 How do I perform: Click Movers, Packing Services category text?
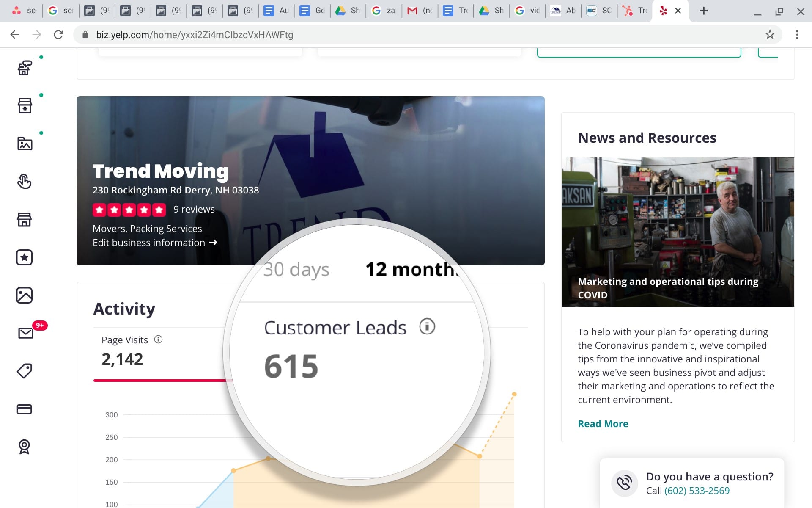point(147,229)
